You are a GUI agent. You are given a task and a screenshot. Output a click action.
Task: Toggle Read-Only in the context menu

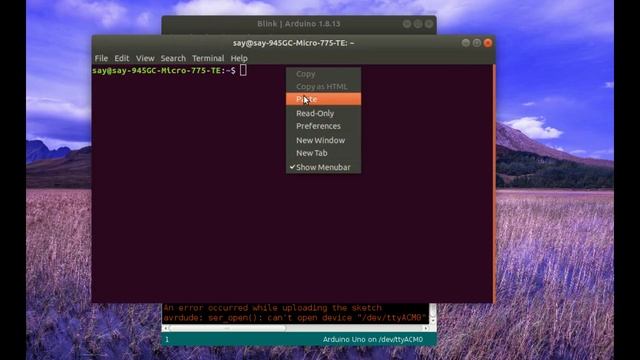[x=323, y=113]
